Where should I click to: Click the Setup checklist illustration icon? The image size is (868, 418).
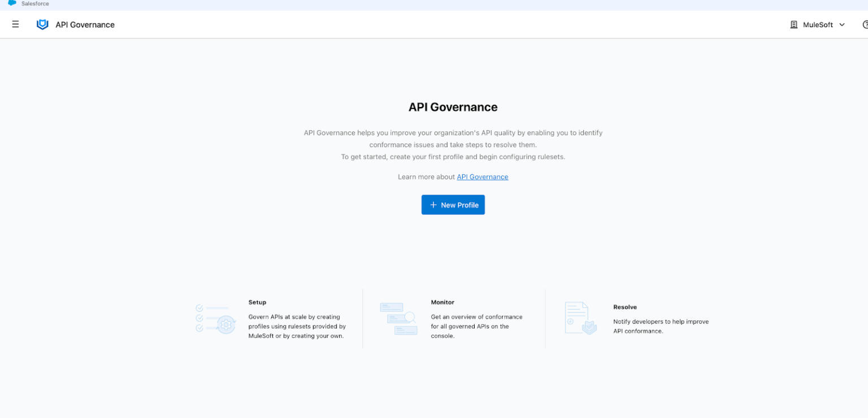pos(215,318)
